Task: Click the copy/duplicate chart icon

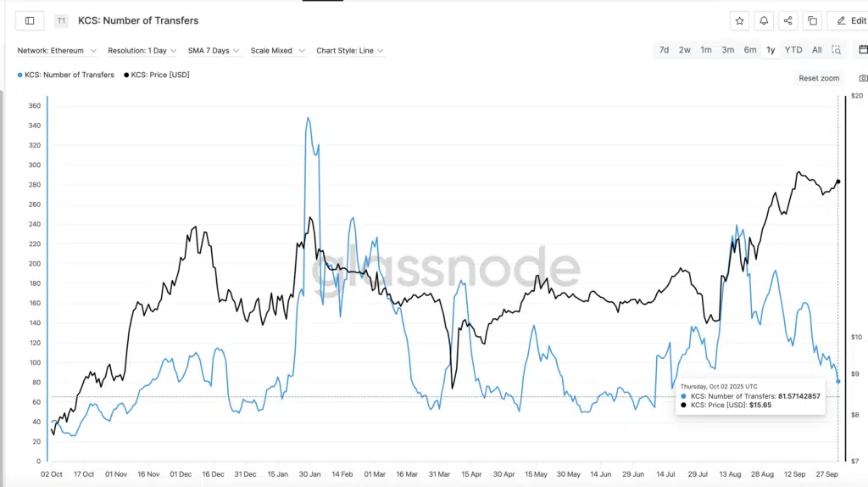Action: point(812,20)
